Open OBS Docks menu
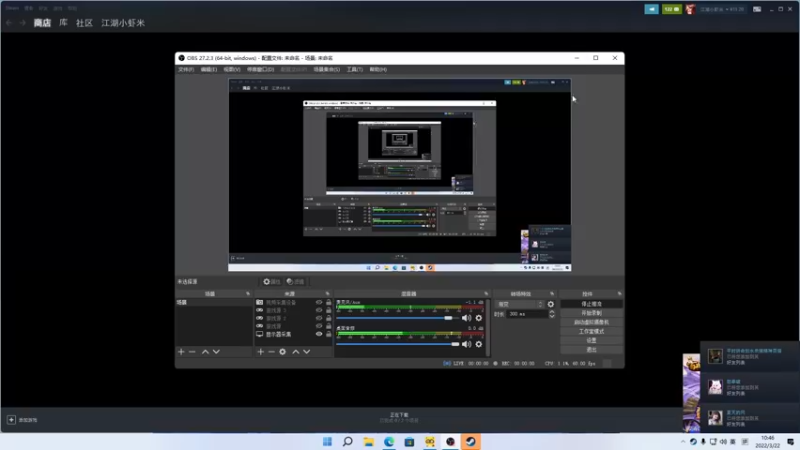 click(x=260, y=69)
